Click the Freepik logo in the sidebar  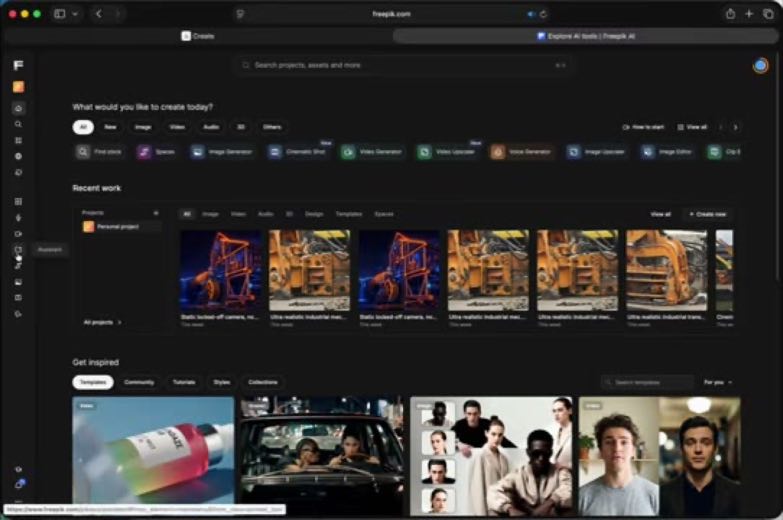[18, 65]
